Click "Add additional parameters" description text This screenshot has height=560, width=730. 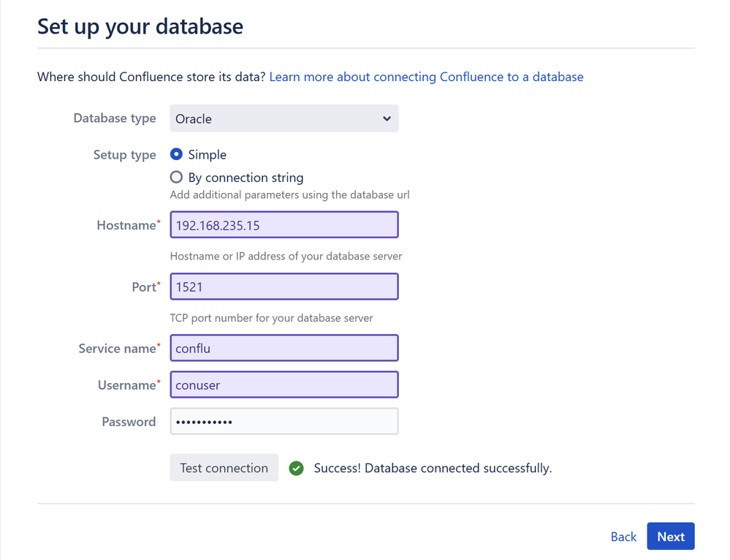[289, 194]
